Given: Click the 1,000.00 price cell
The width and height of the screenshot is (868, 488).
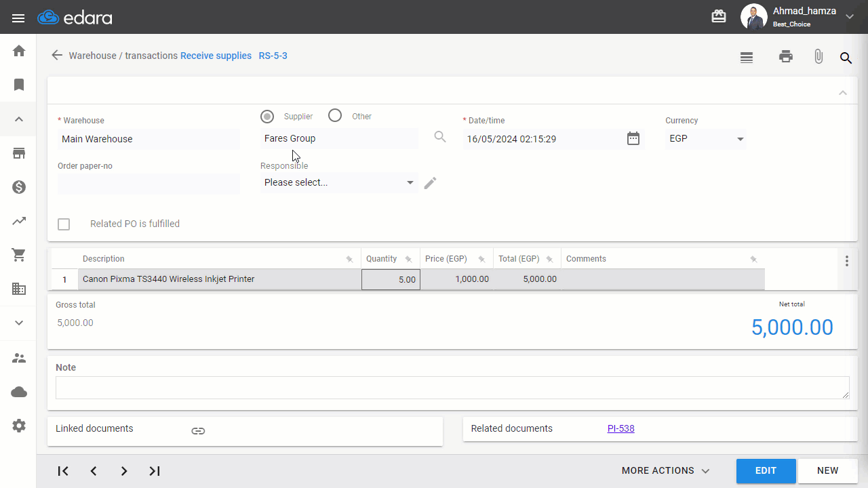Looking at the screenshot, I should tap(457, 279).
